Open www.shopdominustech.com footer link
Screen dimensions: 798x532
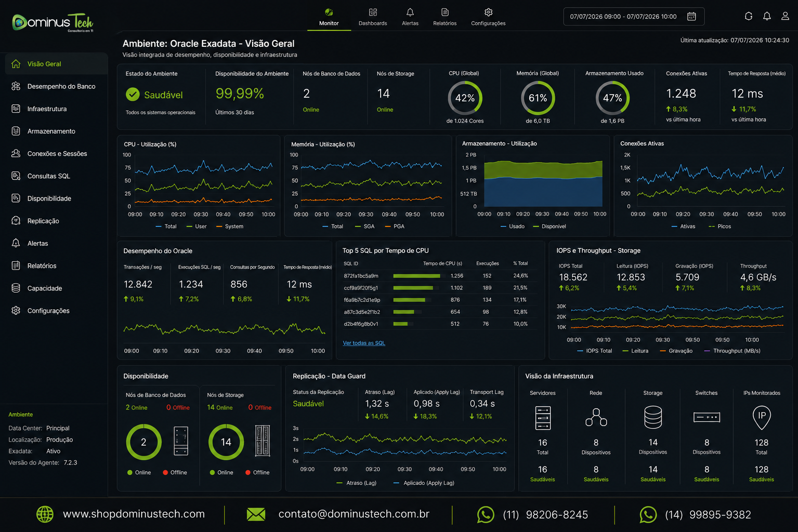click(x=134, y=514)
